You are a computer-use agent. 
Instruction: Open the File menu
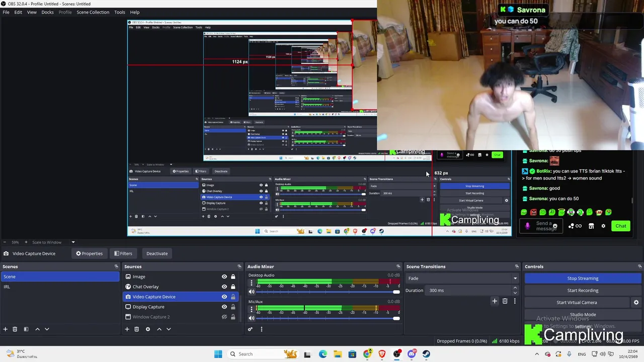tap(6, 12)
